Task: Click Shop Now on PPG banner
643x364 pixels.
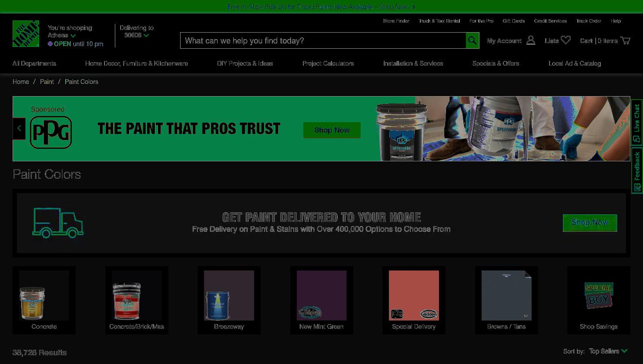Action: pos(332,130)
